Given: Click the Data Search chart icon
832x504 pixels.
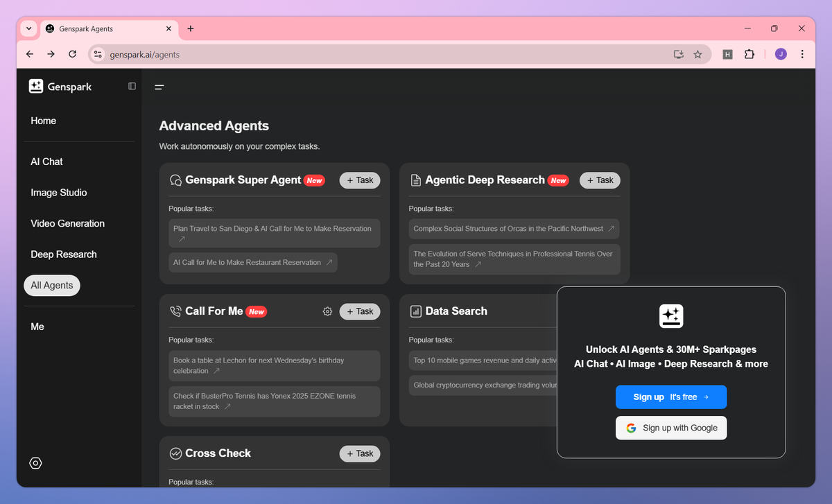Looking at the screenshot, I should point(416,311).
